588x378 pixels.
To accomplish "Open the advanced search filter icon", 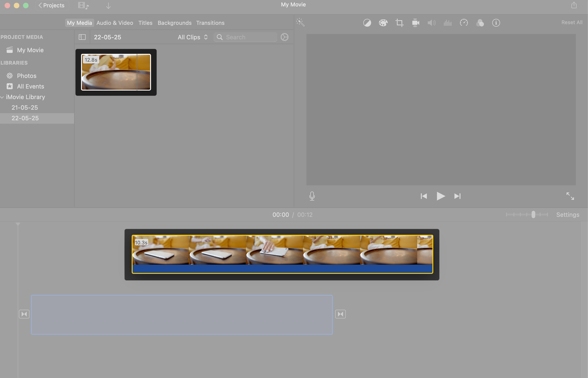I will [285, 37].
